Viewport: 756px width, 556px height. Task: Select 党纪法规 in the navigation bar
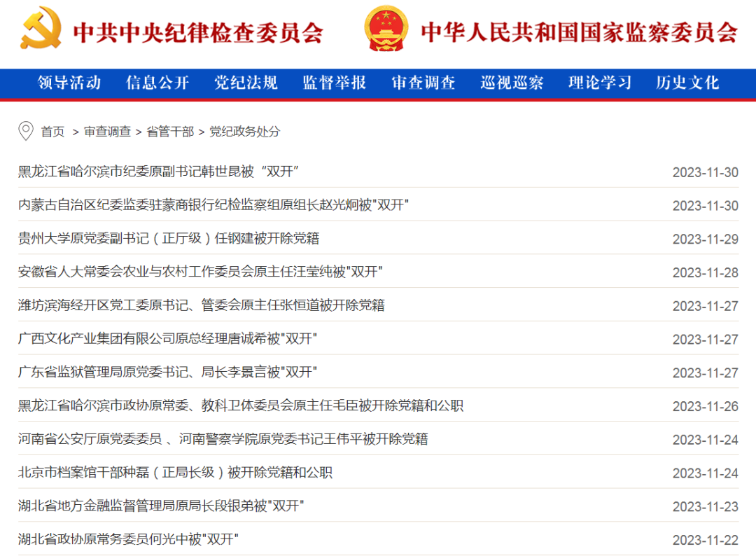pyautogui.click(x=246, y=83)
